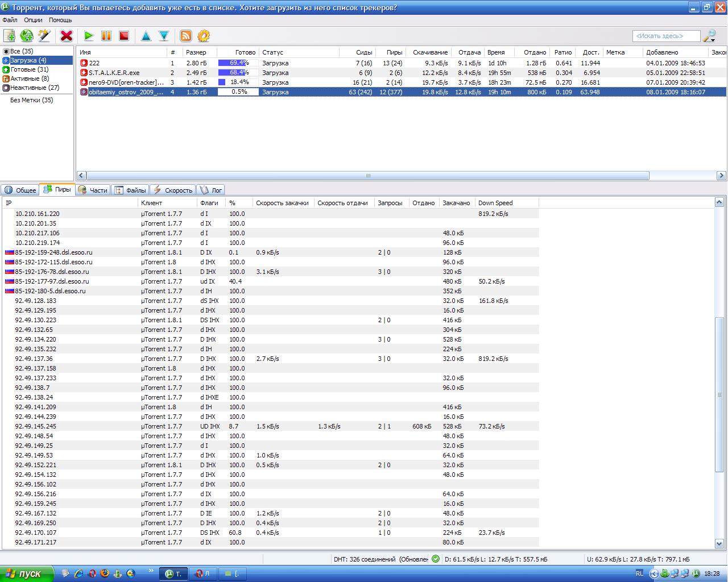
Task: Click DHT: 326 соединений status text
Action: point(365,559)
